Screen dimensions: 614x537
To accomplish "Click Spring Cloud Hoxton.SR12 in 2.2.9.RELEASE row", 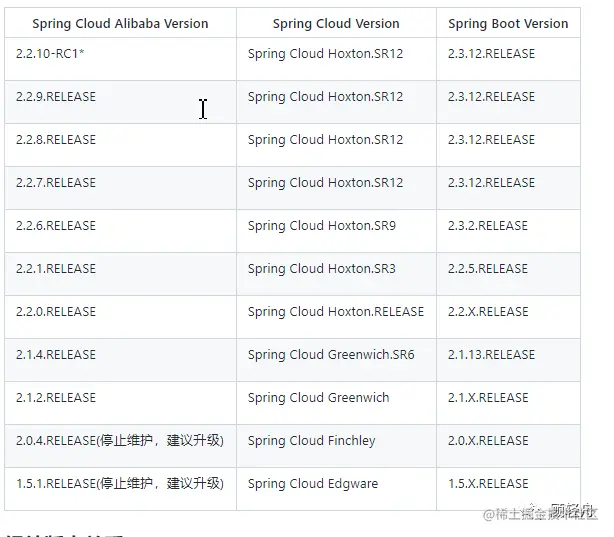I will [x=336, y=102].
